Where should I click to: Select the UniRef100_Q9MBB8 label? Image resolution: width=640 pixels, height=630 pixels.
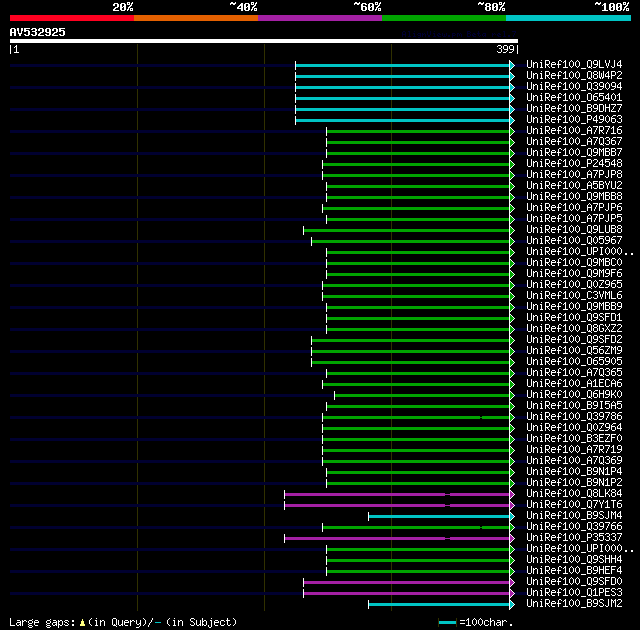(x=574, y=197)
